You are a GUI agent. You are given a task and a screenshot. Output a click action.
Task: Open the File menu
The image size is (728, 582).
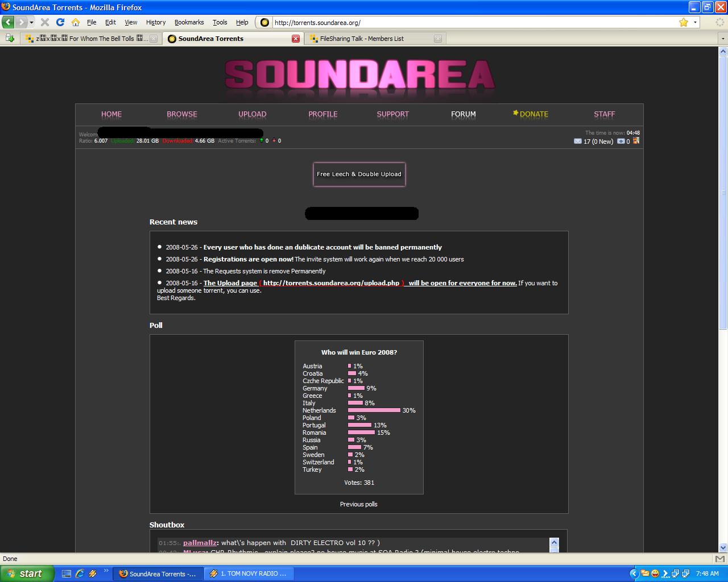tap(92, 22)
